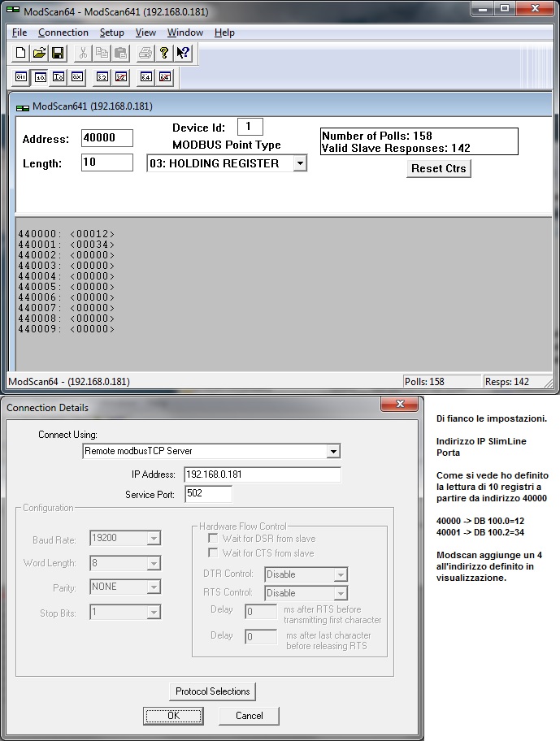Click 'Number of Polls: 158' counter text
Image resolution: width=560 pixels, height=741 pixels.
(x=377, y=136)
